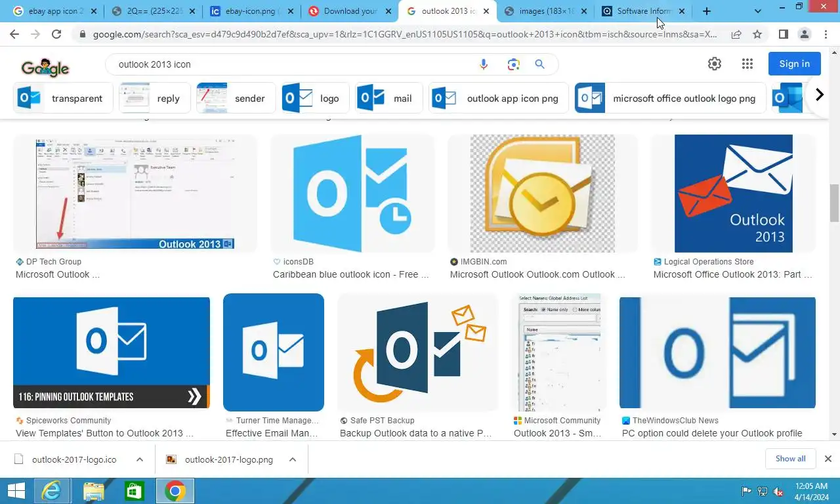Open DP Tech Group Outlook 2013 screenshot

point(135,194)
